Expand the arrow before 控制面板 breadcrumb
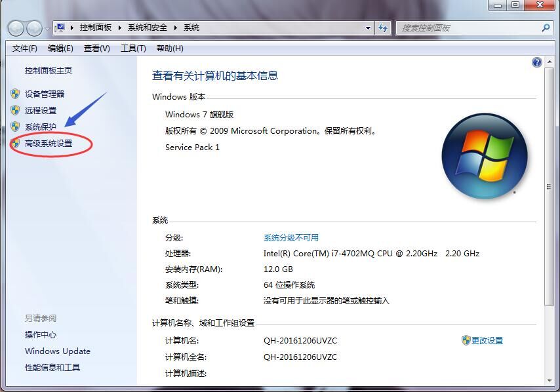 coord(71,28)
